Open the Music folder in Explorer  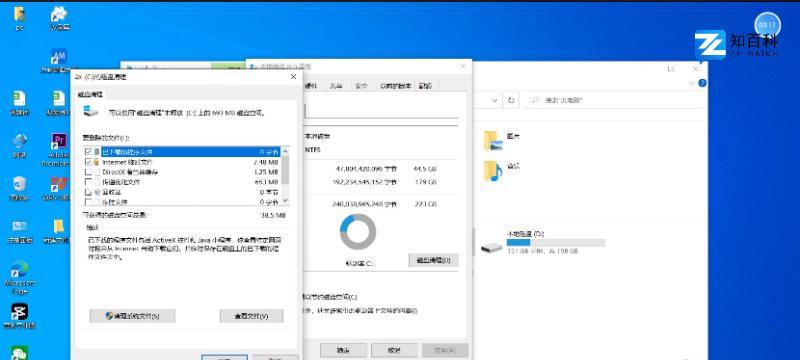point(493,171)
